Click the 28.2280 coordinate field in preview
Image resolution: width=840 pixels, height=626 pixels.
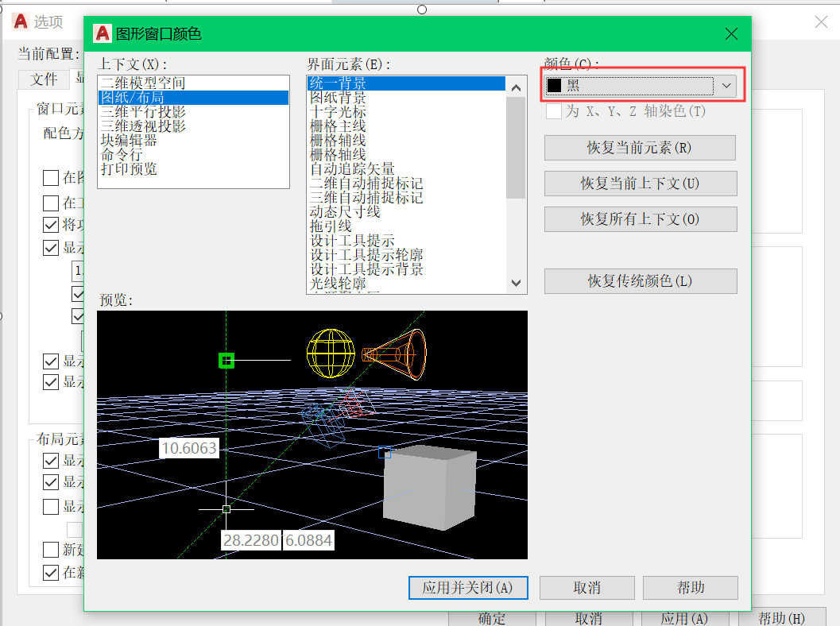[x=250, y=540]
